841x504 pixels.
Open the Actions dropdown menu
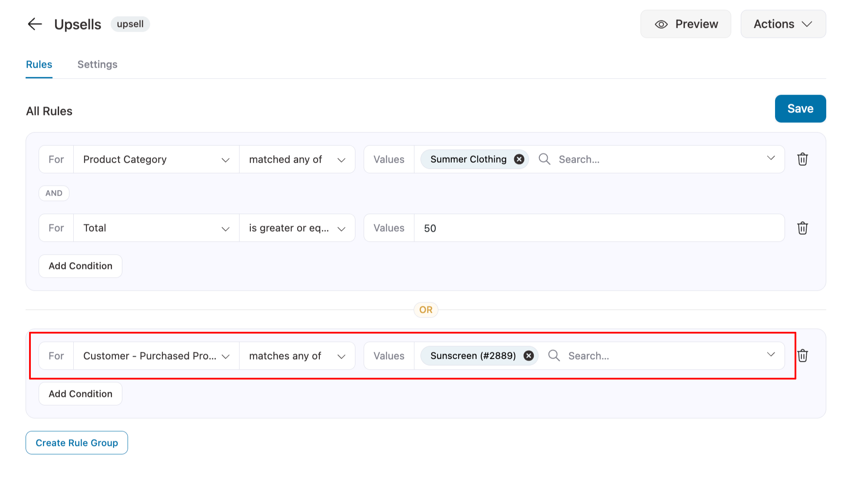click(783, 24)
